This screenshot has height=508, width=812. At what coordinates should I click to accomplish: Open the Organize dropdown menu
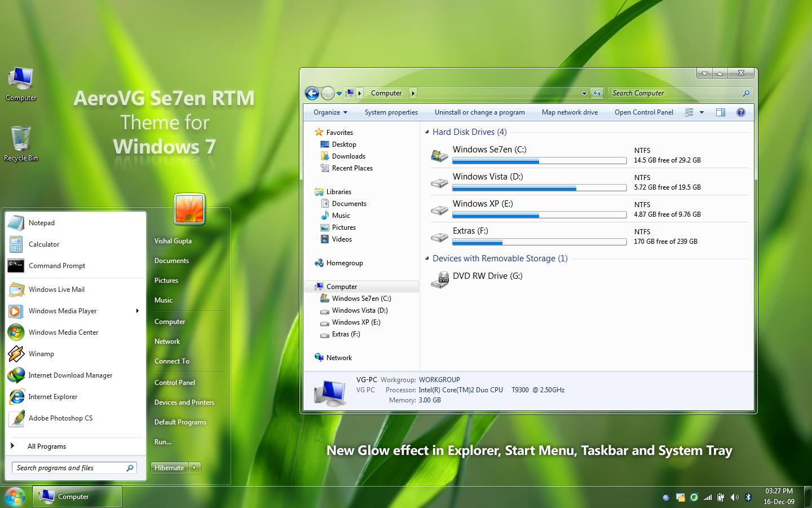[330, 112]
